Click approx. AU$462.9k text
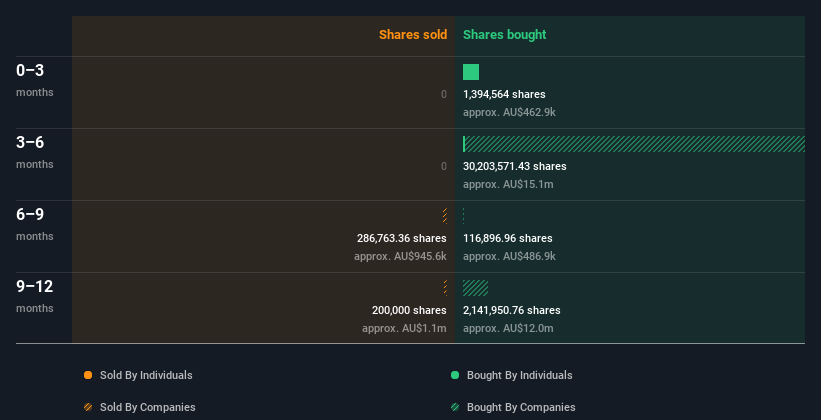Viewport: 821px width, 420px height. click(509, 112)
